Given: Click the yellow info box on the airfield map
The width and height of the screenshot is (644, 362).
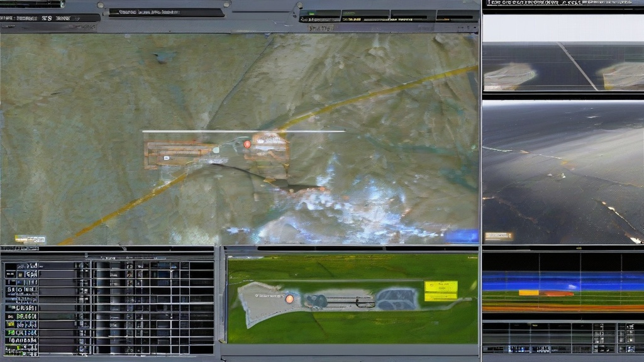Looking at the screenshot, I should click(440, 290).
